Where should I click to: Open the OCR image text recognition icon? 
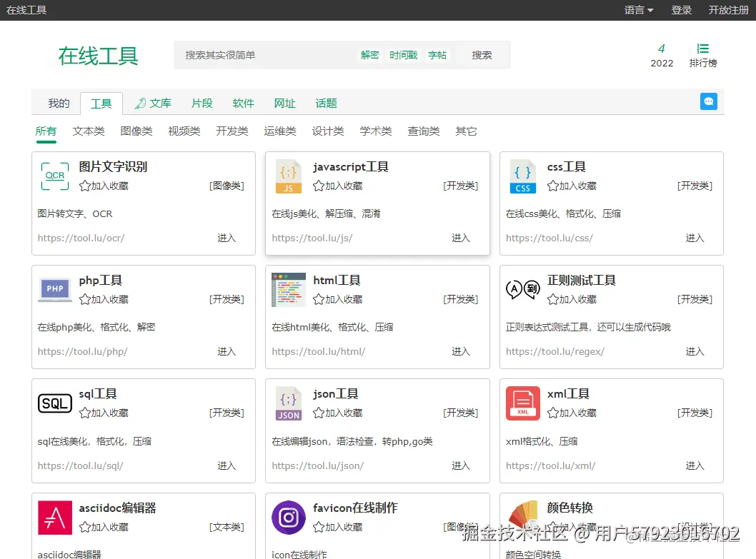click(55, 176)
